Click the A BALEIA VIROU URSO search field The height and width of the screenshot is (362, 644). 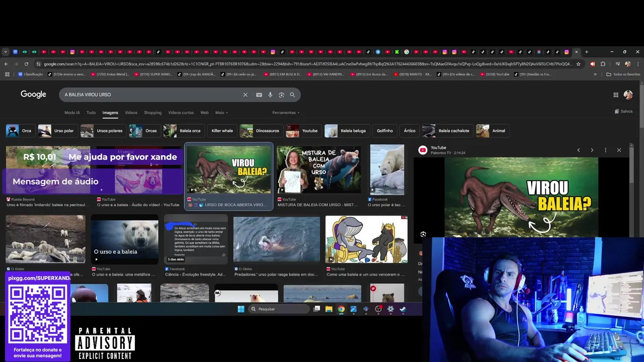[x=151, y=95]
